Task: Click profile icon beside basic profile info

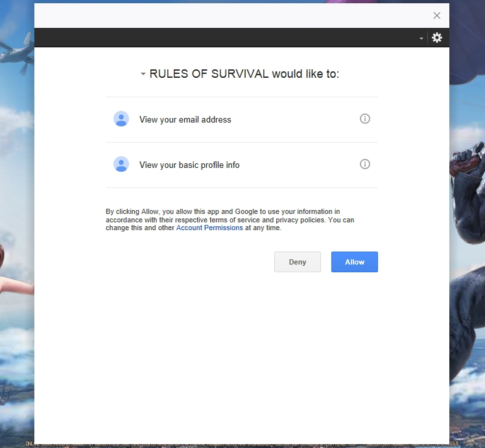Action: [x=121, y=164]
